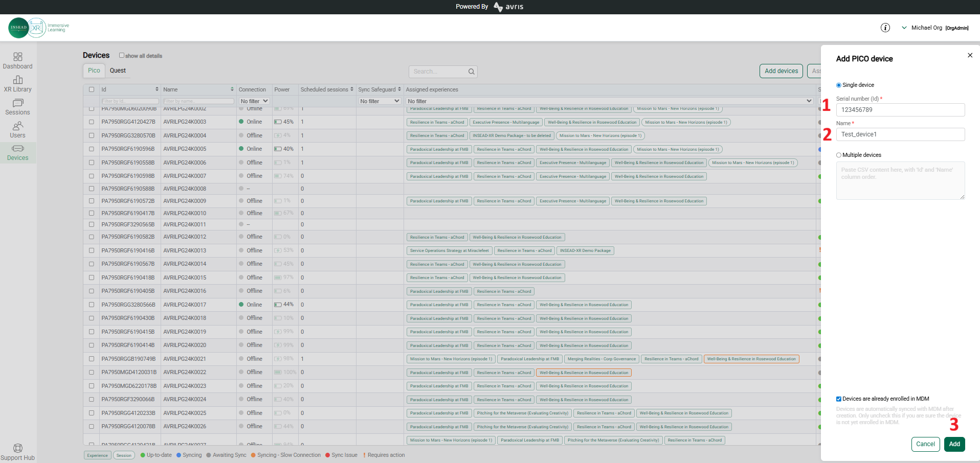Click Service Operations Strategy at Miraclefeet tag

[x=450, y=250]
